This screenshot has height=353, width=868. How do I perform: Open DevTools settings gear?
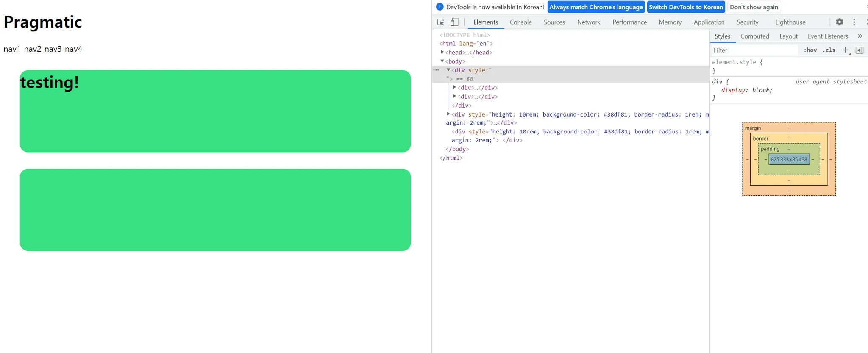(x=839, y=22)
